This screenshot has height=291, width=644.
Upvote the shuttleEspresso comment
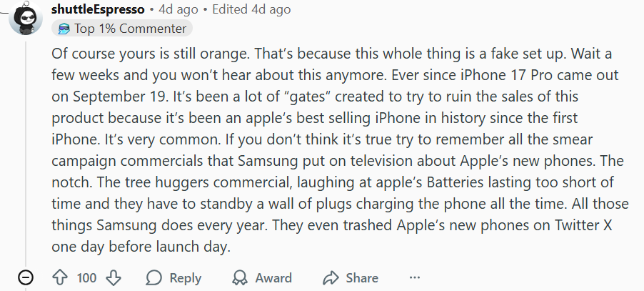(x=60, y=277)
